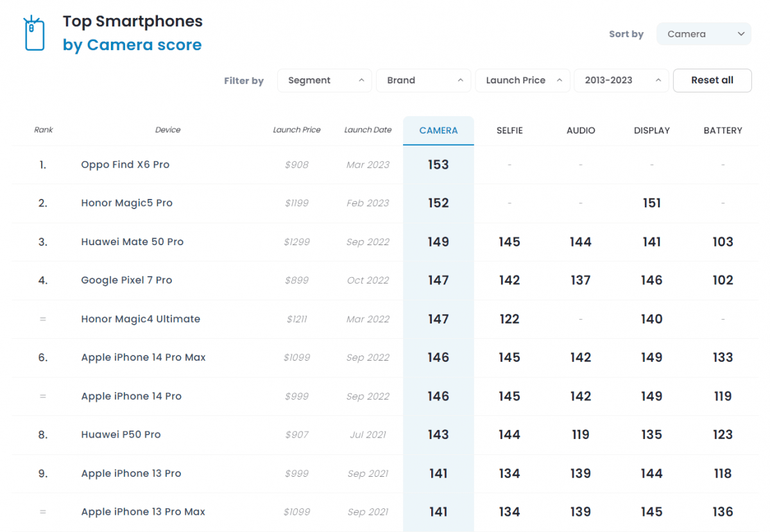This screenshot has width=770, height=532.
Task: Click the "Sort by" label
Action: [626, 34]
